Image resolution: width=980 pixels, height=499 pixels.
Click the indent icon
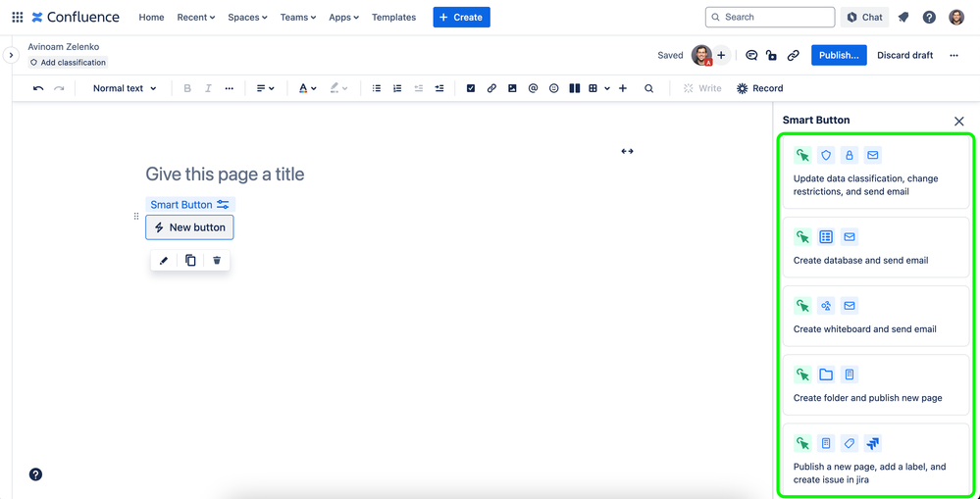[439, 88]
